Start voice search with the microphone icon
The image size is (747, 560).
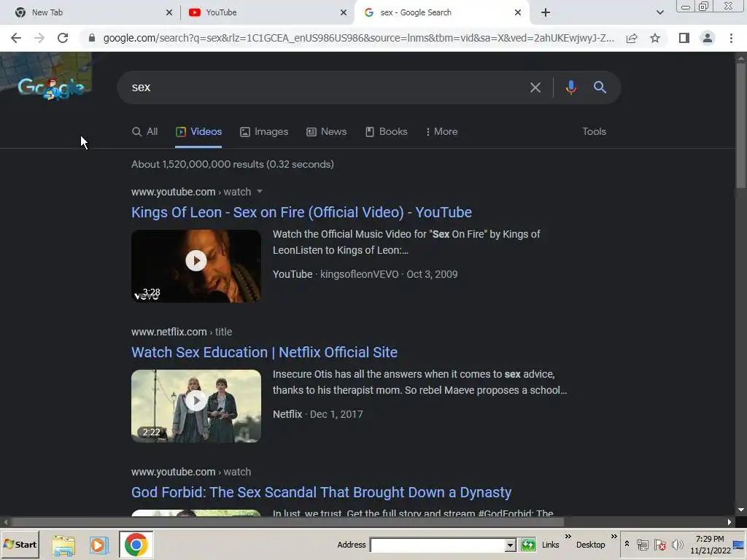pyautogui.click(x=570, y=87)
